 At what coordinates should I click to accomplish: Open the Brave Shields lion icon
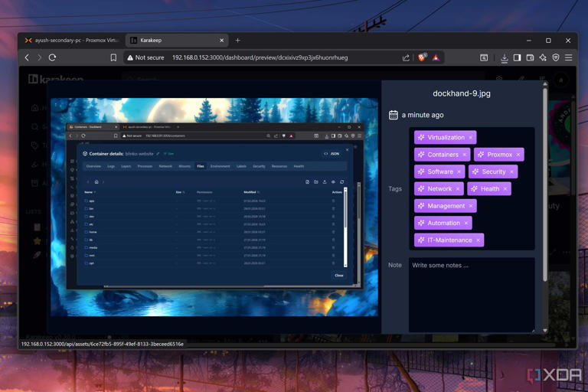[x=422, y=57]
